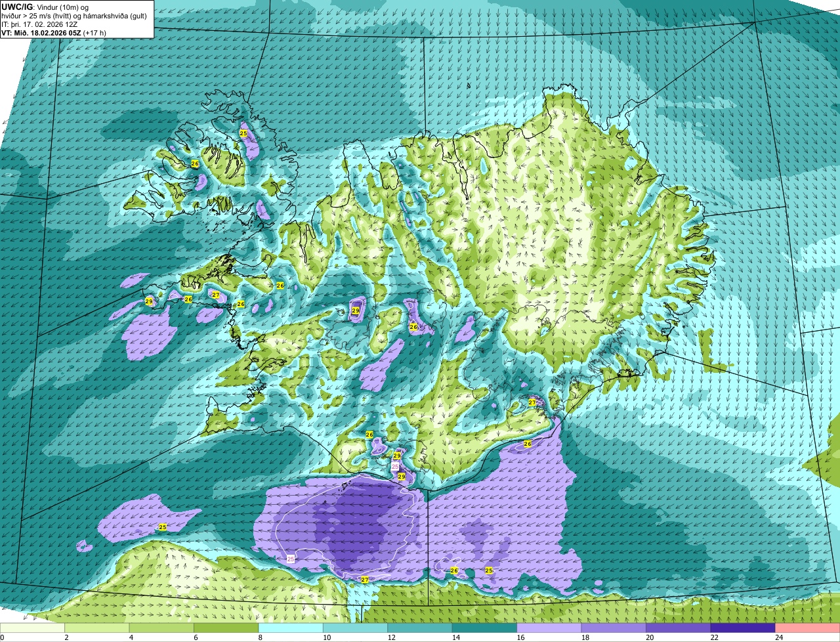Click the 0–2 m/s palest legend color
Image resolution: width=840 pixels, height=642 pixels.
point(33,628)
